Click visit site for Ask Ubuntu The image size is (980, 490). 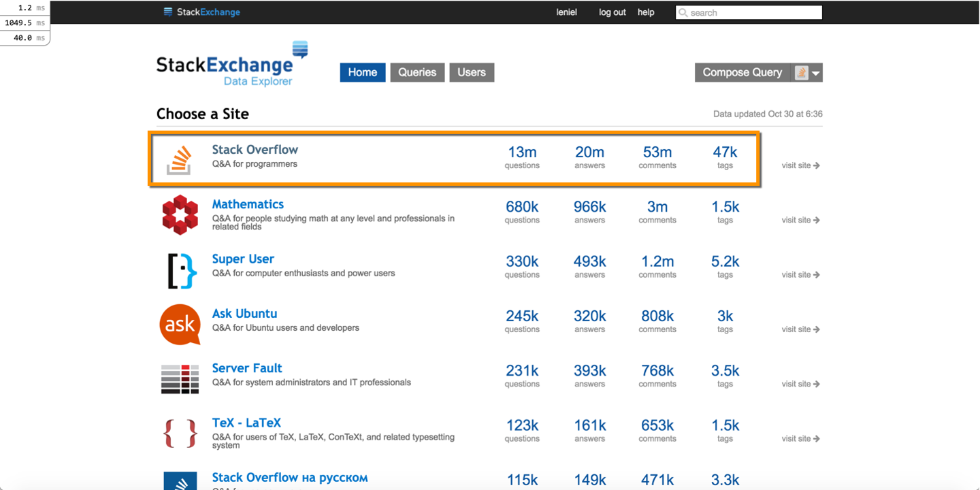click(x=800, y=329)
